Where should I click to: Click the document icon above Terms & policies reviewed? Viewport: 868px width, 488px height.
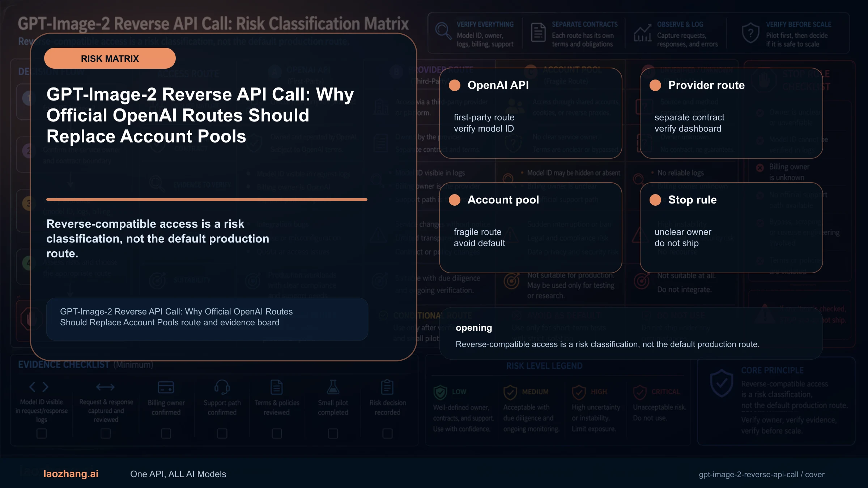point(277,387)
